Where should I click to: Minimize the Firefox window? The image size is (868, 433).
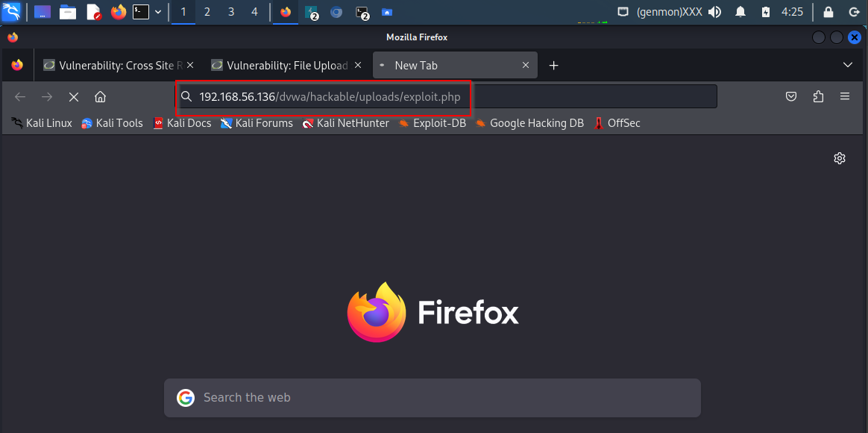(x=819, y=37)
